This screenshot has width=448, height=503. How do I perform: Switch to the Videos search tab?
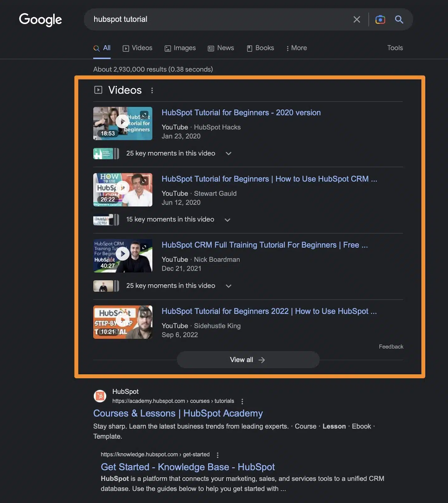click(x=137, y=48)
